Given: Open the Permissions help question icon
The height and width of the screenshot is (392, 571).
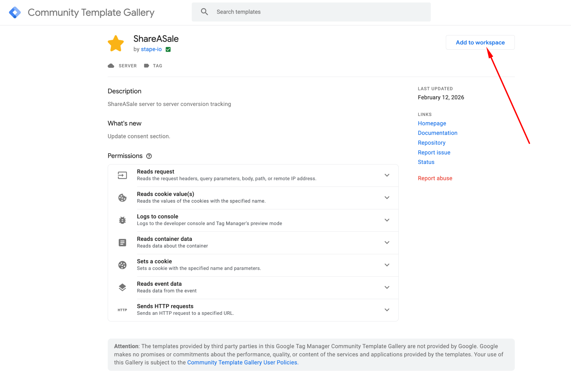Looking at the screenshot, I should (x=149, y=156).
